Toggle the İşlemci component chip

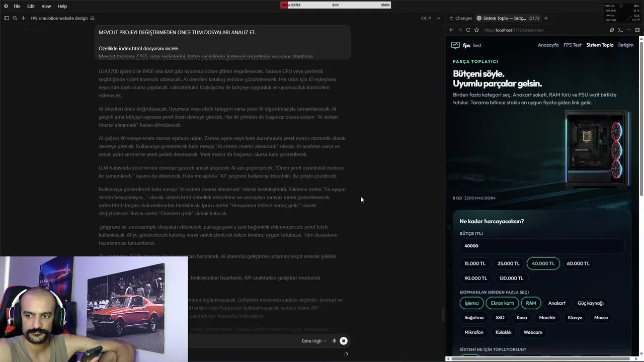point(471,303)
